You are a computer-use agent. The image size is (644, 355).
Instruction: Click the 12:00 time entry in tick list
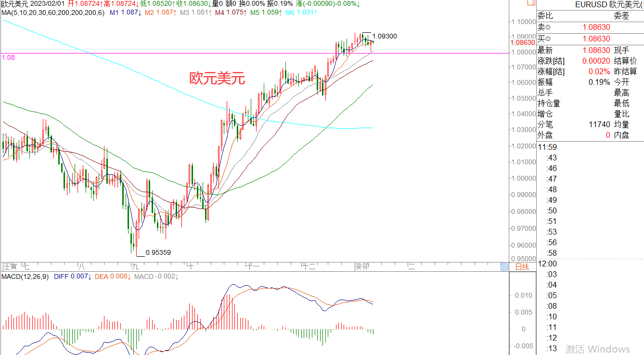(x=547, y=264)
